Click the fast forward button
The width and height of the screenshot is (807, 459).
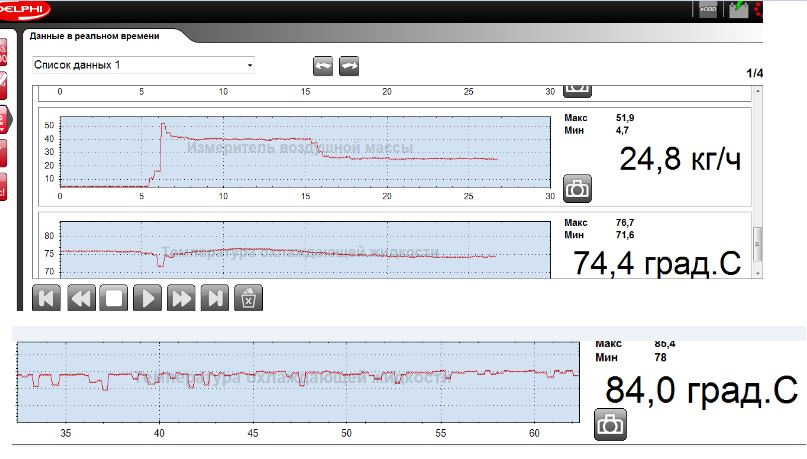181,297
